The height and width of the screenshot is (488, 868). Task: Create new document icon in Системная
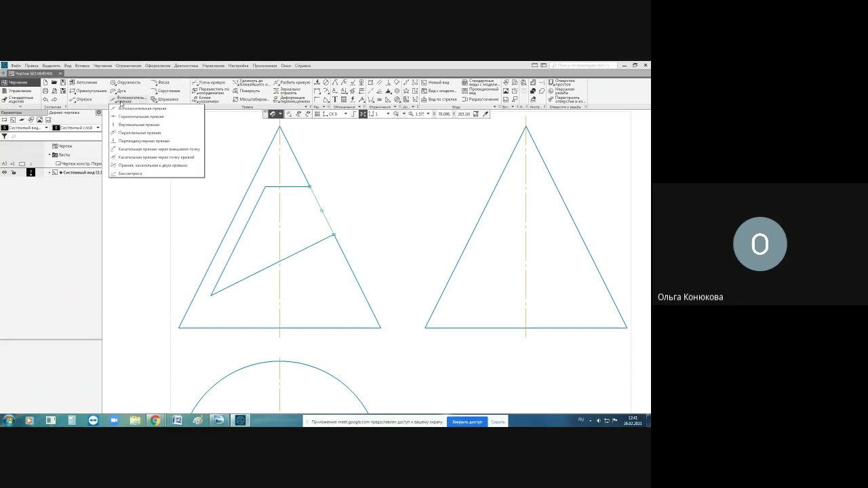pos(45,82)
